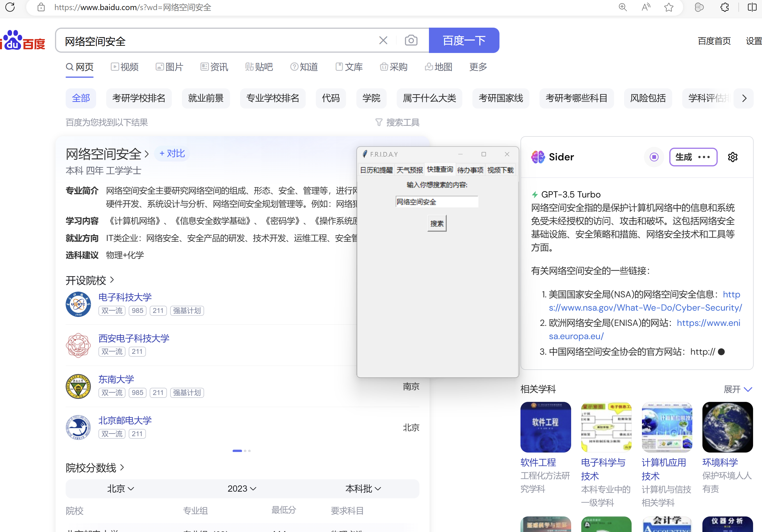Image resolution: width=762 pixels, height=532 pixels.
Task: Click the site lock icon in address bar
Action: 41,7
